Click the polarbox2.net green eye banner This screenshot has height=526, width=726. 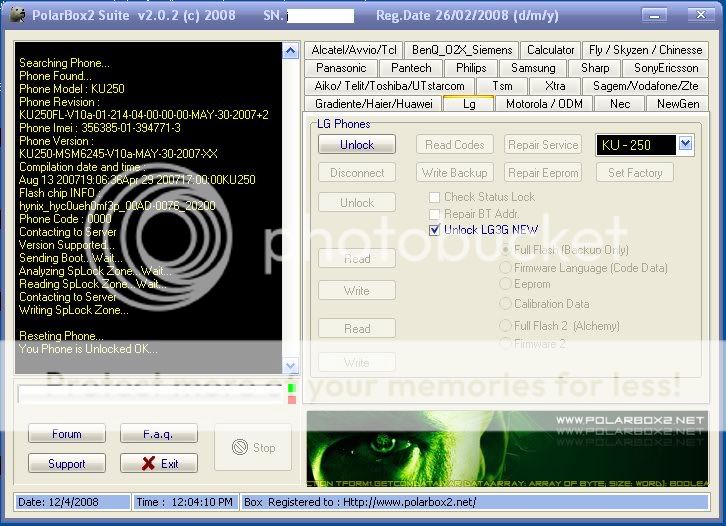[507, 449]
